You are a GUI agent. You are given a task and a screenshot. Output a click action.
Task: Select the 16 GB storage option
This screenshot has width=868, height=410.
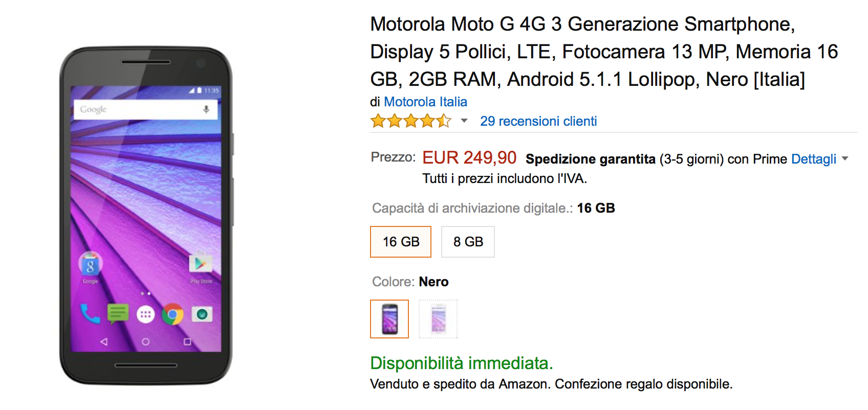click(401, 242)
